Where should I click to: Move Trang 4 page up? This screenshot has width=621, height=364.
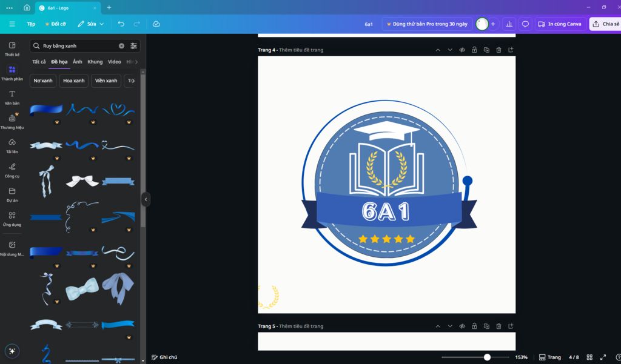(x=438, y=50)
